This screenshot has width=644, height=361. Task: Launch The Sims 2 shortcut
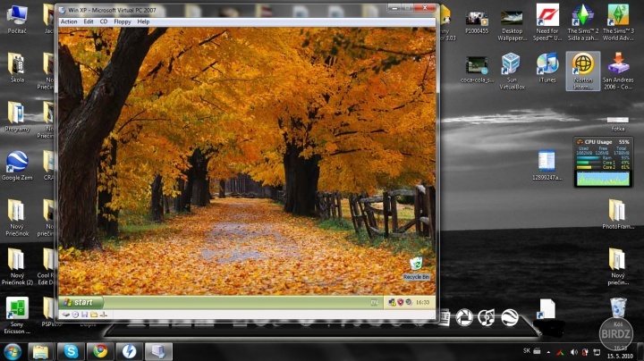point(583,22)
